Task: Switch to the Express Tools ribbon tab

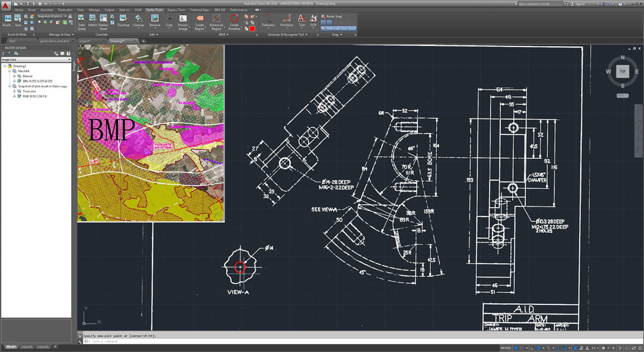Action: 177,10
